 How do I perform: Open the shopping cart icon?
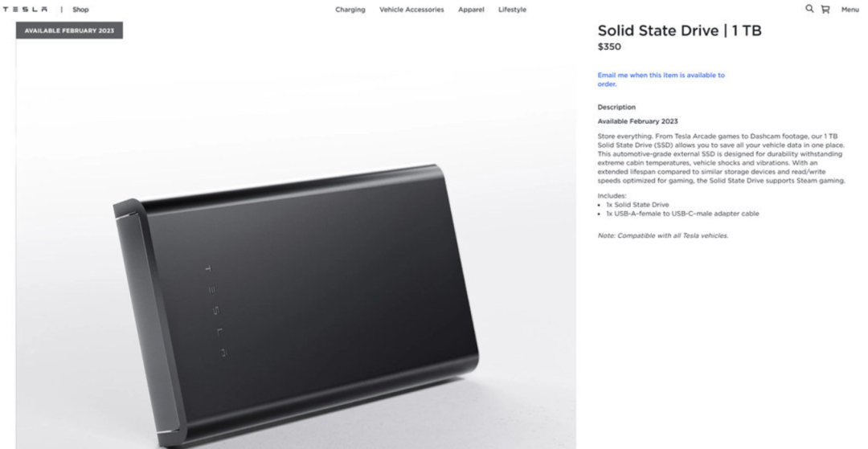tap(825, 10)
